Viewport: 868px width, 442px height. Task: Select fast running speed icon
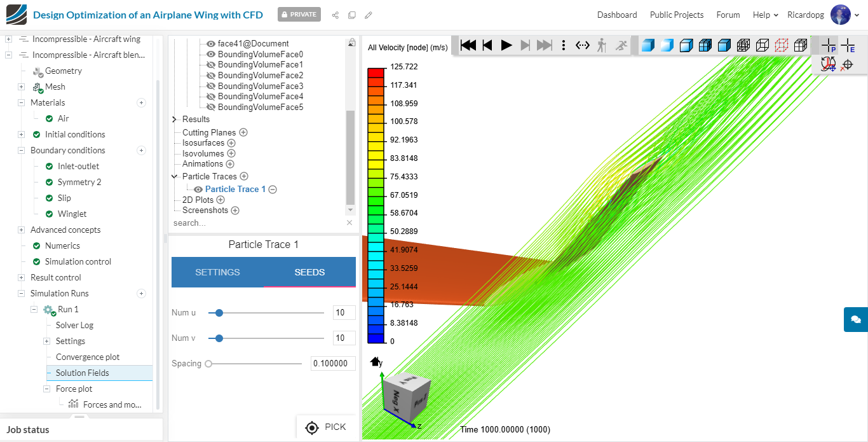click(621, 45)
